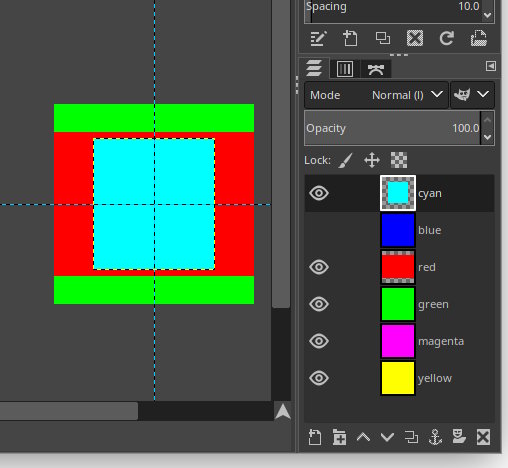Image resolution: width=508 pixels, height=468 pixels.
Task: Create a new brush
Action: coord(350,38)
